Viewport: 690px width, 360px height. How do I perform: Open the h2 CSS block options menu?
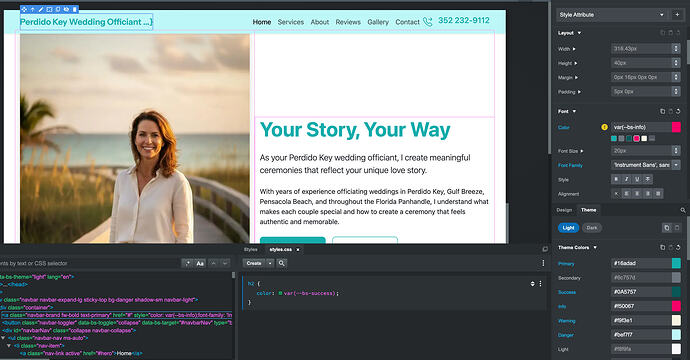pyautogui.click(x=540, y=284)
